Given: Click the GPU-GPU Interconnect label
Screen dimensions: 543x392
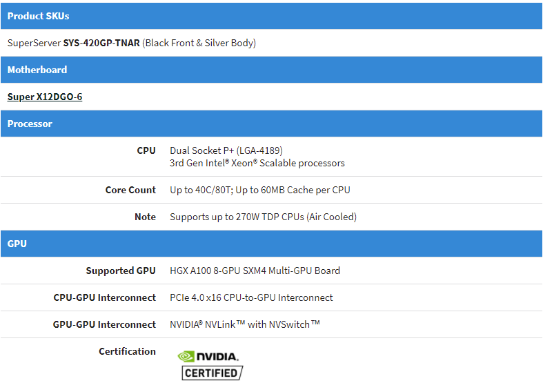Looking at the screenshot, I should [105, 324].
